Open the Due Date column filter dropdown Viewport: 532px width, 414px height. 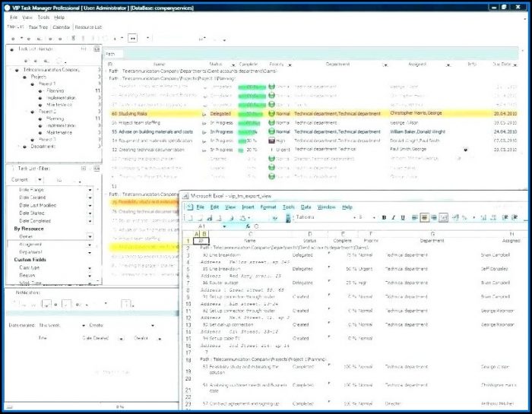coord(515,65)
